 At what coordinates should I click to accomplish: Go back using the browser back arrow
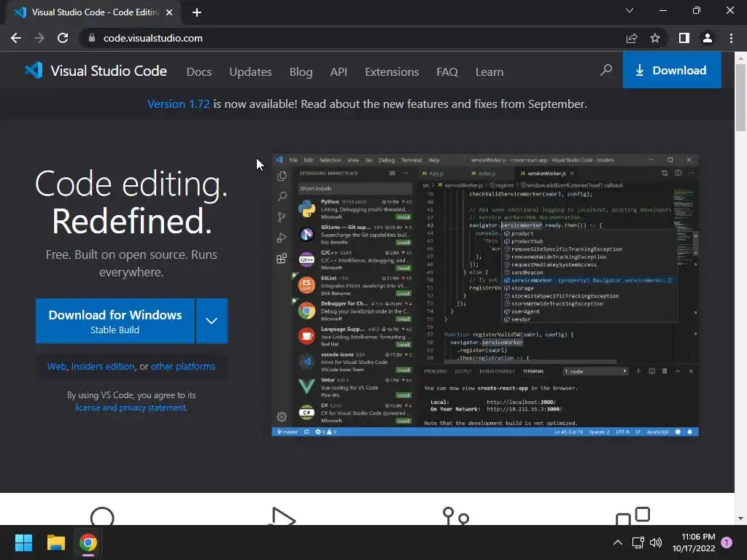coord(16,38)
